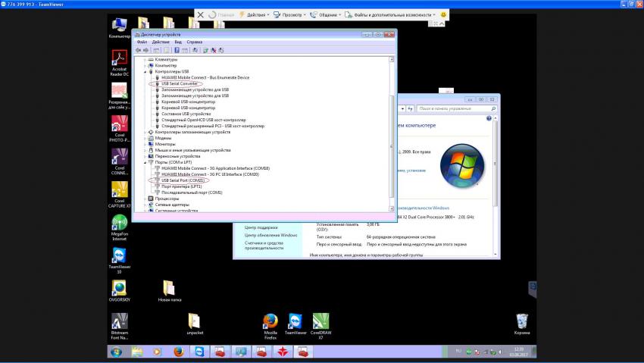
Task: Open the Действия dropdown in TeamViewer toolbar
Action: (x=255, y=14)
